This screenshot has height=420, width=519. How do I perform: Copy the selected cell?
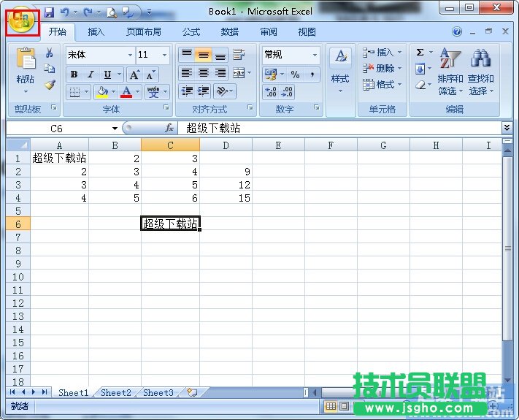(50, 69)
